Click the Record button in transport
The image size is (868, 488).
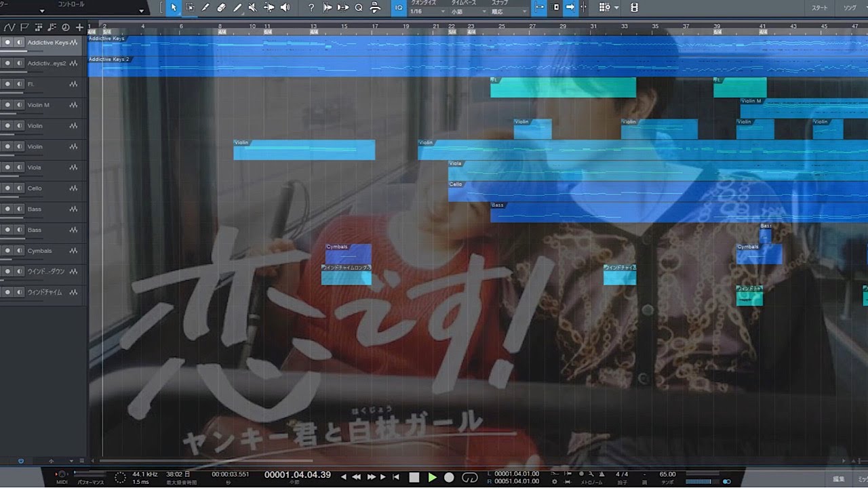pos(449,477)
